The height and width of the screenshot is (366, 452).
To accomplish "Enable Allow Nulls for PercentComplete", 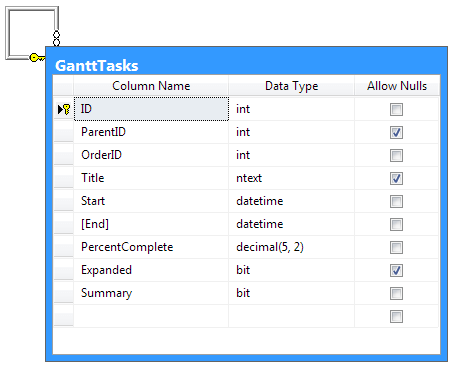I will click(396, 247).
